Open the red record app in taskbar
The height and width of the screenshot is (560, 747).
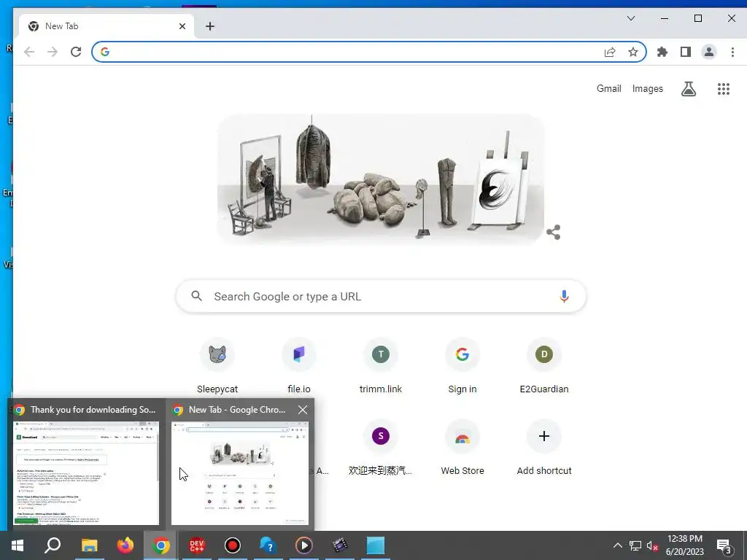point(233,545)
